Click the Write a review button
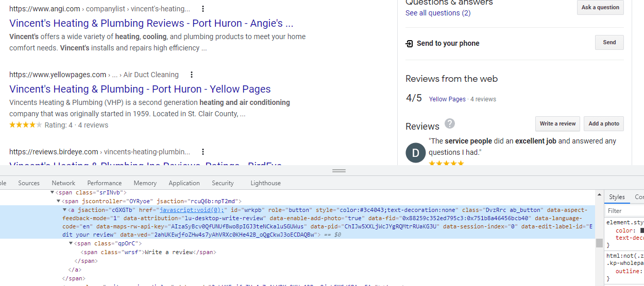Screen dimensions: 644x286 coord(557,123)
